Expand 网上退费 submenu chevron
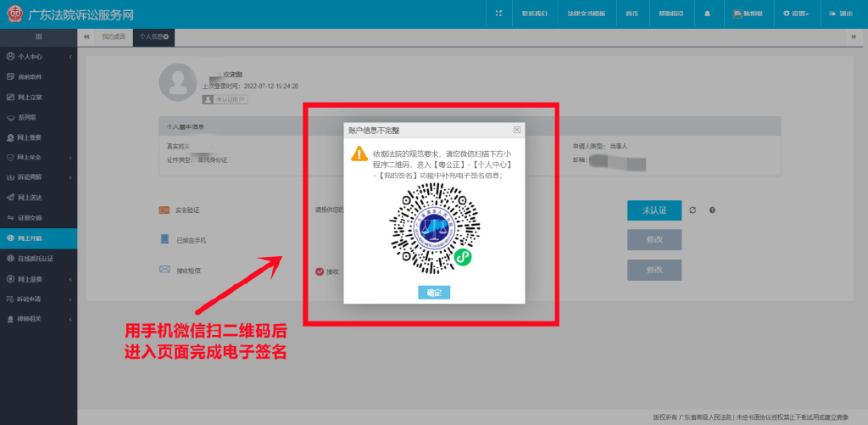This screenshot has width=868, height=425. point(70,279)
